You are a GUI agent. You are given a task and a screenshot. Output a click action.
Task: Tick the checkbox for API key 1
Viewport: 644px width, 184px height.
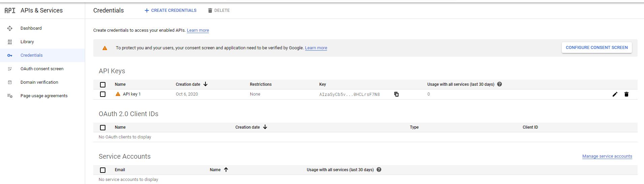tap(103, 94)
